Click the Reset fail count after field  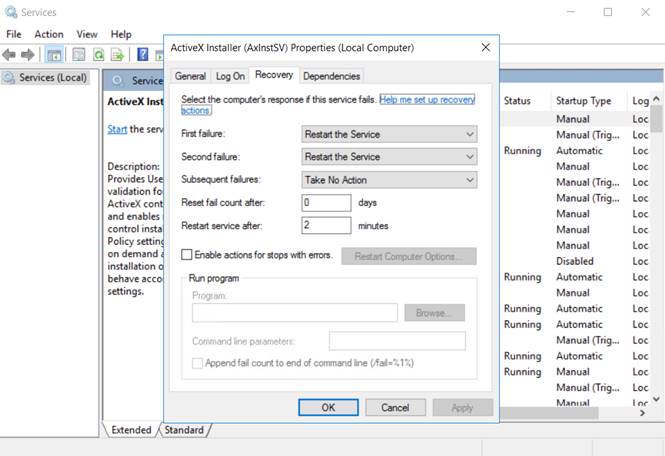coord(326,203)
